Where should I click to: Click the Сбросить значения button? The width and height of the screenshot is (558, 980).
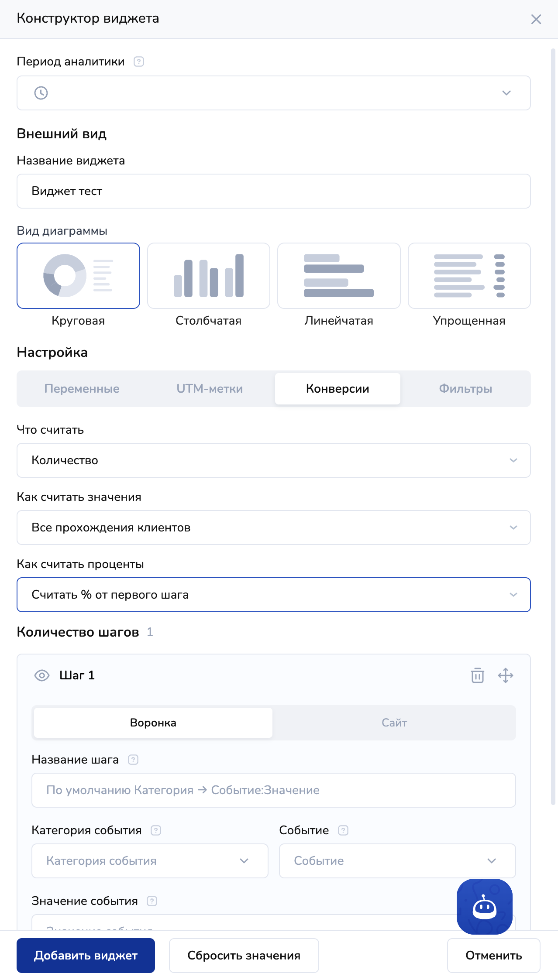click(x=244, y=956)
